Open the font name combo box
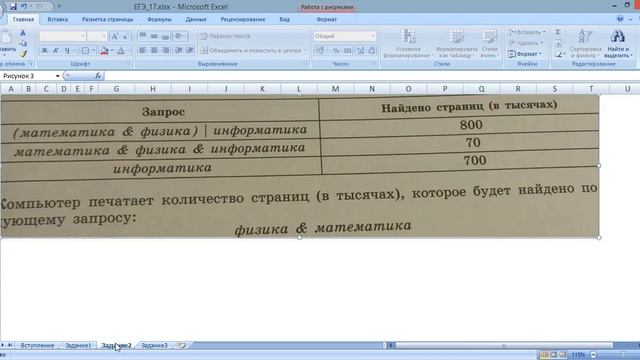The image size is (640, 360). (62, 36)
